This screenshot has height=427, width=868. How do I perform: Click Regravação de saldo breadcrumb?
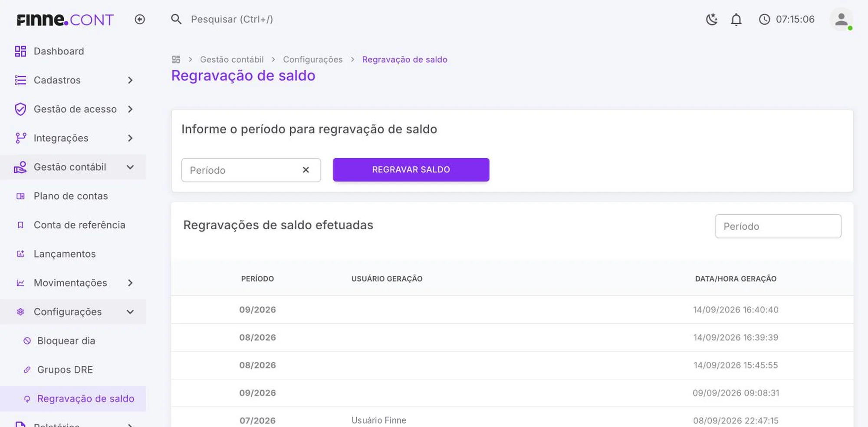tap(404, 60)
